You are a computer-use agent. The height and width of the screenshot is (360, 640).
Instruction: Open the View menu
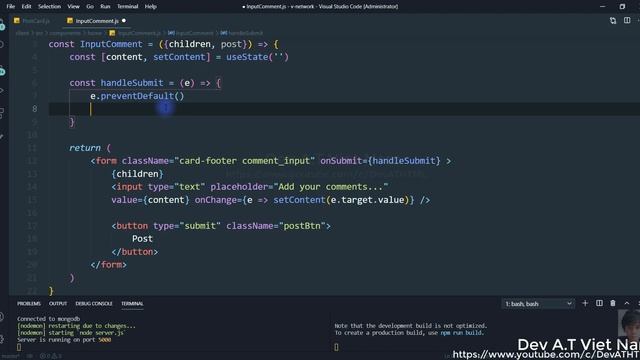[73, 7]
